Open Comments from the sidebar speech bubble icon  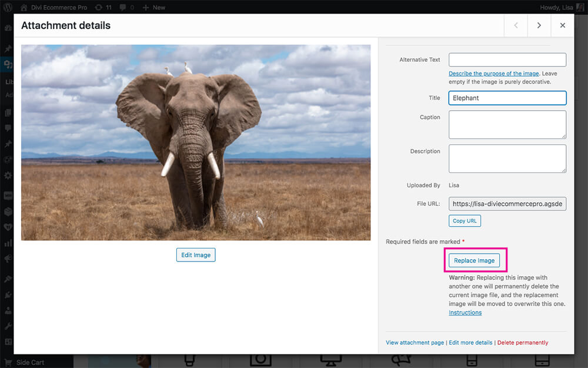pos(8,128)
